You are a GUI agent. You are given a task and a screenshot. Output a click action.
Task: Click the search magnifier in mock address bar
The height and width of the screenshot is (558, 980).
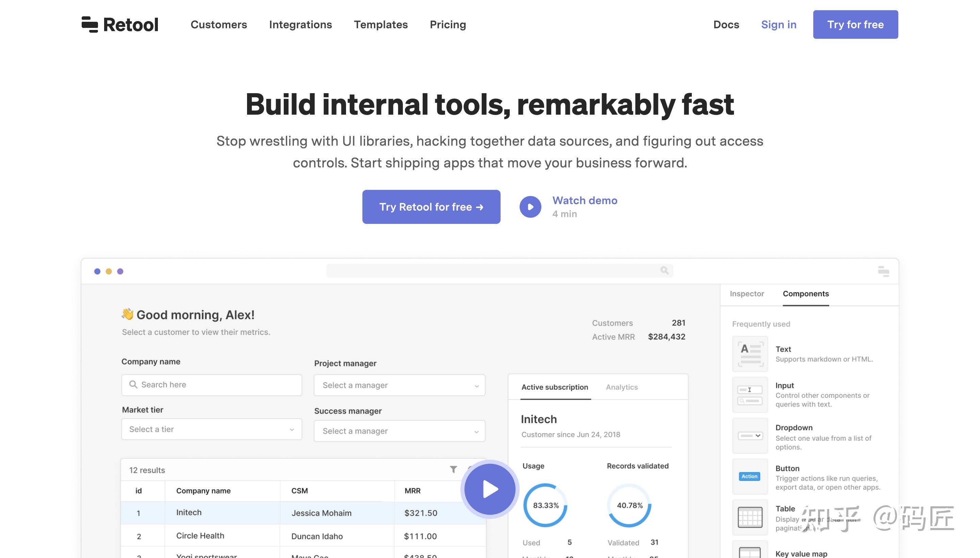click(664, 270)
